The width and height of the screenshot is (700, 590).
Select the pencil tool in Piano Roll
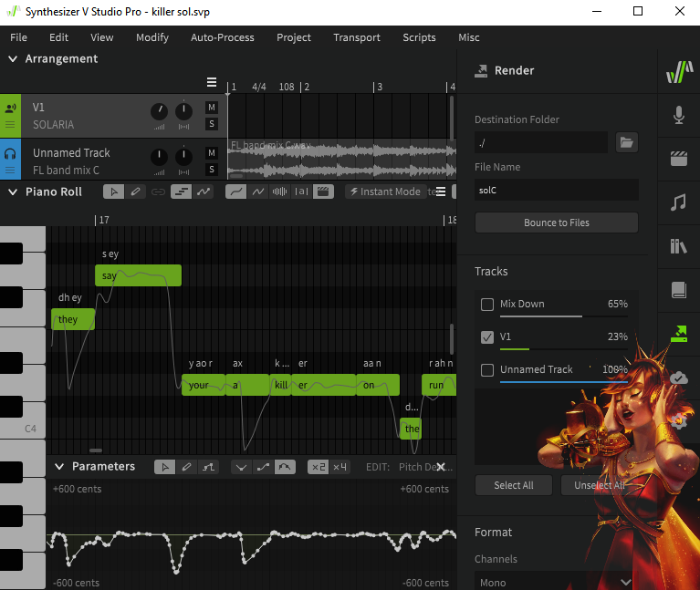pos(136,191)
